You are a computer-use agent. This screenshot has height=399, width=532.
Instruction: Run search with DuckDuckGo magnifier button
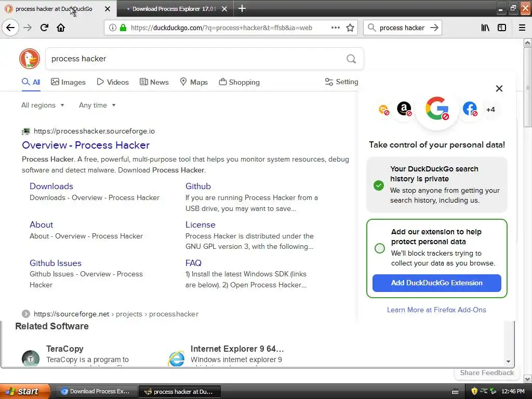[351, 59]
